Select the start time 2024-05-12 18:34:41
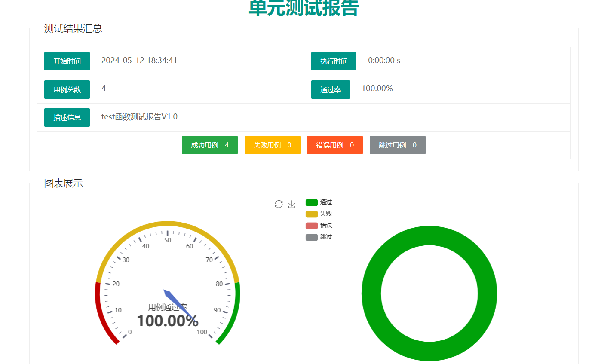595x364 pixels. coord(139,61)
